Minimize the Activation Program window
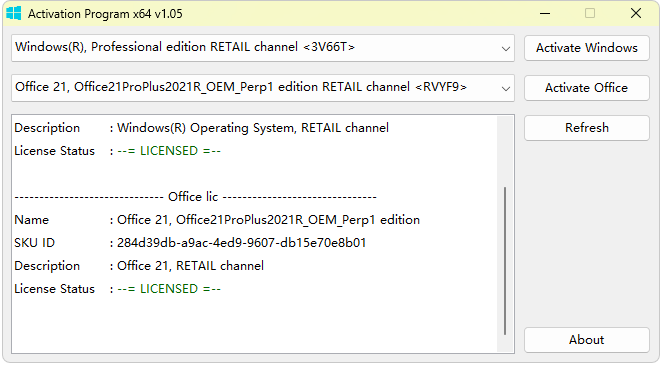This screenshot has height=365, width=662. click(545, 14)
